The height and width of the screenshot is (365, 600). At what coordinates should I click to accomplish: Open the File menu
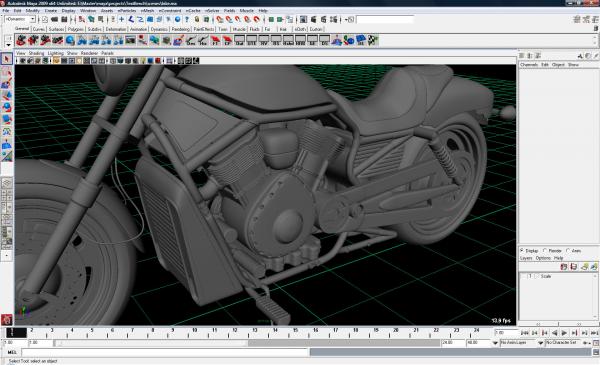6,11
